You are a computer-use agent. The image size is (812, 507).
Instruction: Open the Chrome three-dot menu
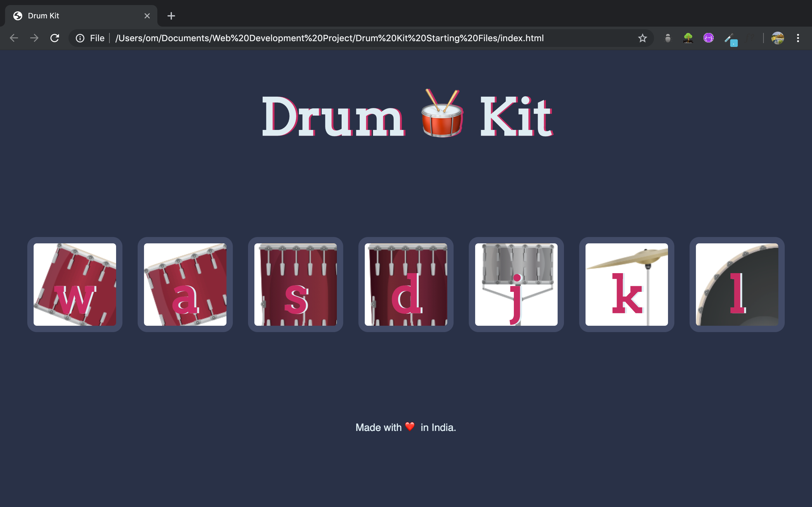[798, 38]
